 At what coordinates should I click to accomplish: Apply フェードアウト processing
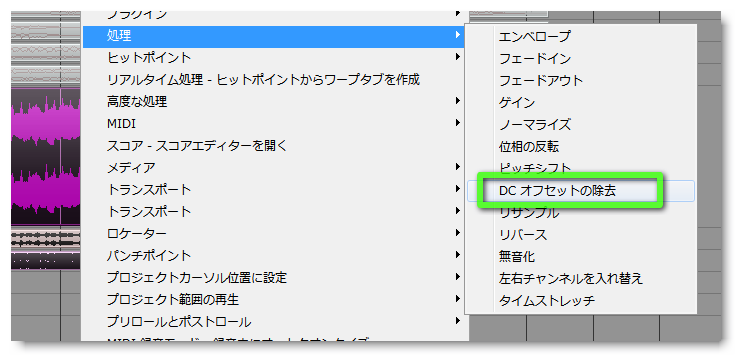580,80
